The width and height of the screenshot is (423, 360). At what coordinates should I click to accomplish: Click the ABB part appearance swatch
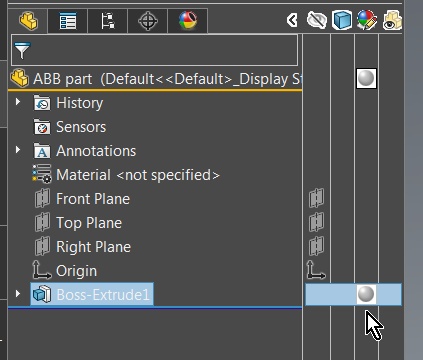(366, 79)
